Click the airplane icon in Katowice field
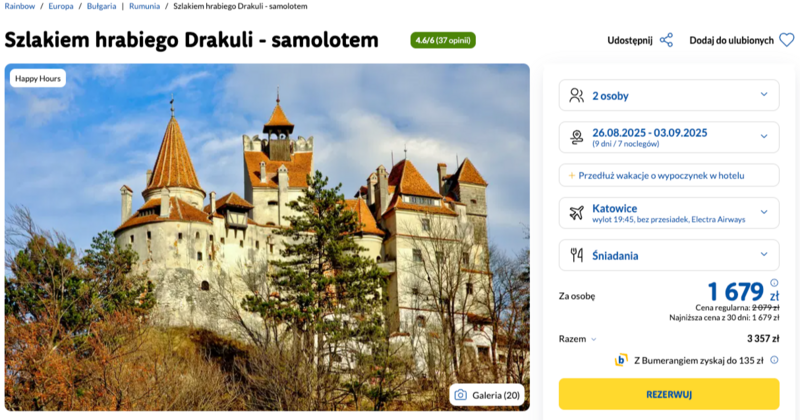800x420 pixels. pyautogui.click(x=577, y=213)
